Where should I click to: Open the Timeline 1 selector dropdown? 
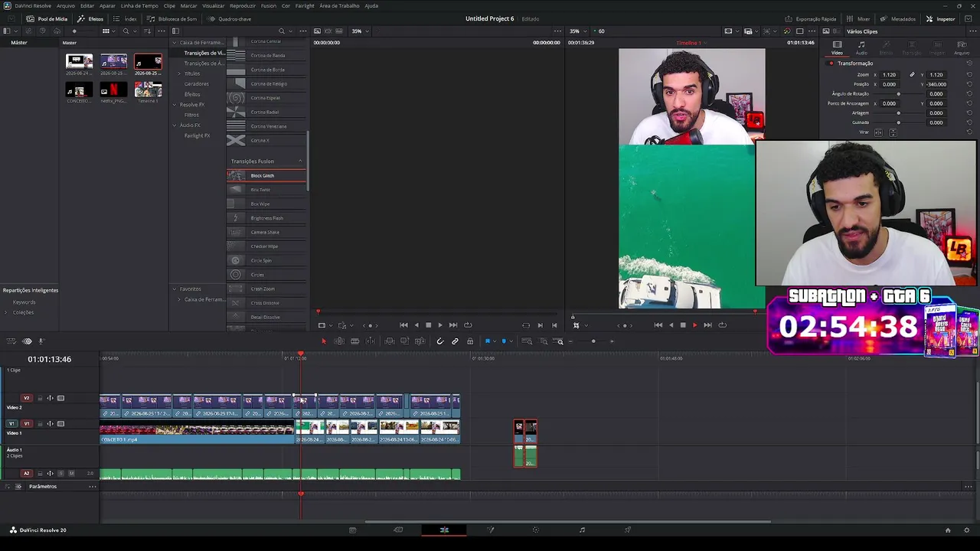pos(691,43)
